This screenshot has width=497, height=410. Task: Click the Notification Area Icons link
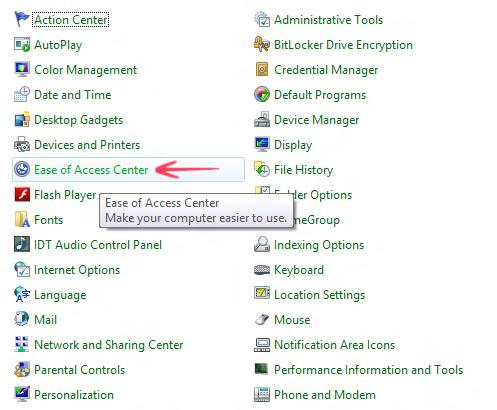click(335, 345)
